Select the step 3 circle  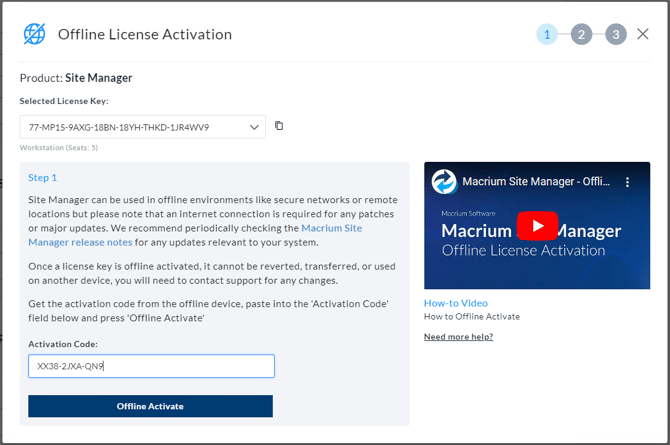[616, 34]
